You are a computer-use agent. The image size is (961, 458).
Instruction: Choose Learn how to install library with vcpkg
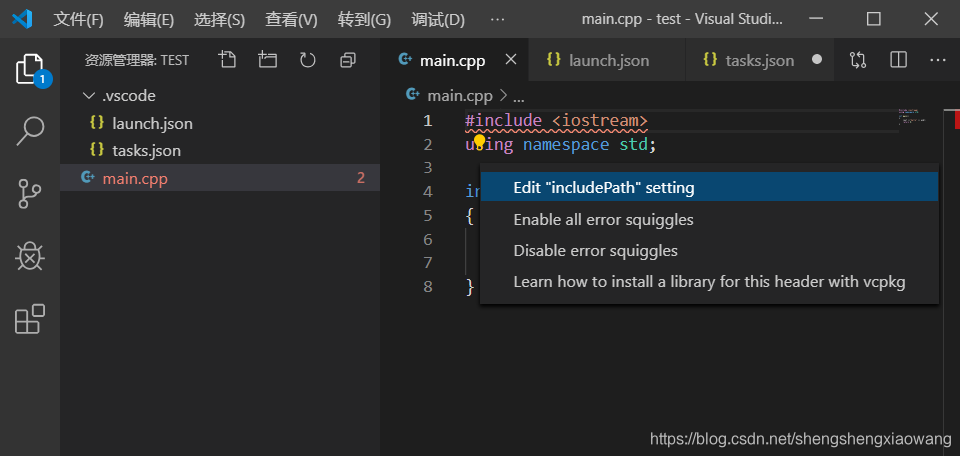[710, 281]
